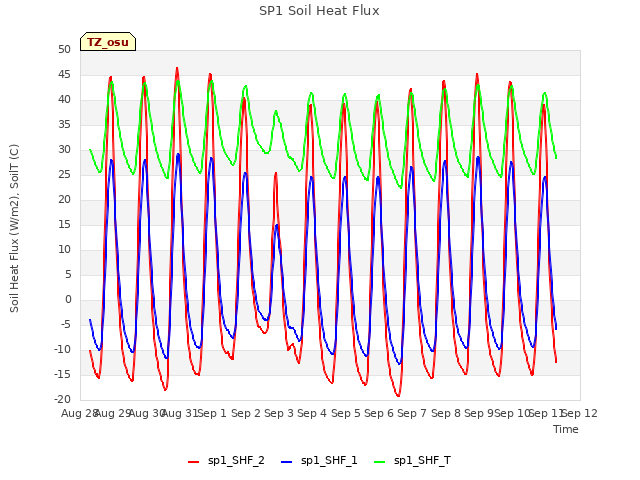Image resolution: width=640 pixels, height=480 pixels.
Task: Click the Sep 2 x-axis tick label
Action: point(246,413)
